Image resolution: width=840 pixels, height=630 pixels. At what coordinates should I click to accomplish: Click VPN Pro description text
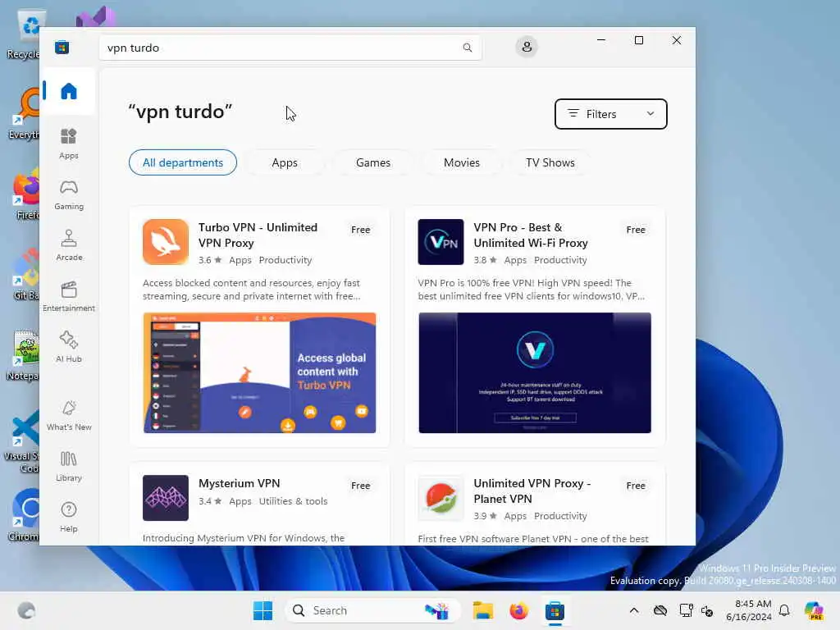532,290
